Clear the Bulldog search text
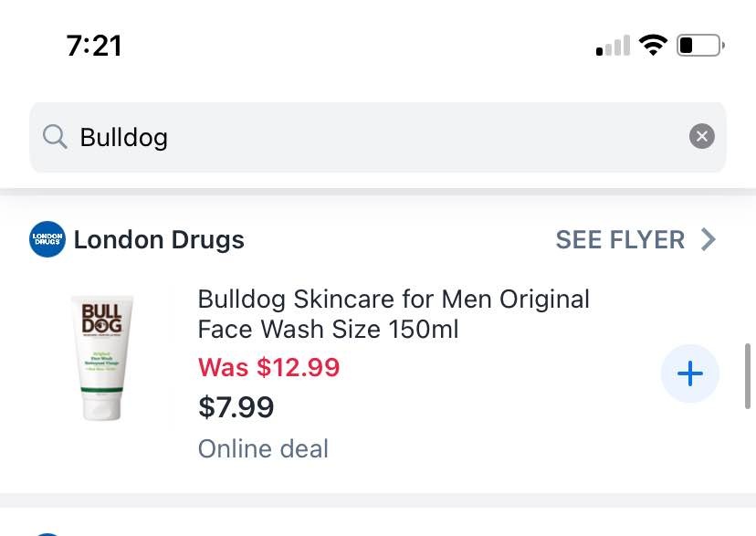This screenshot has width=756, height=536. pos(701,137)
